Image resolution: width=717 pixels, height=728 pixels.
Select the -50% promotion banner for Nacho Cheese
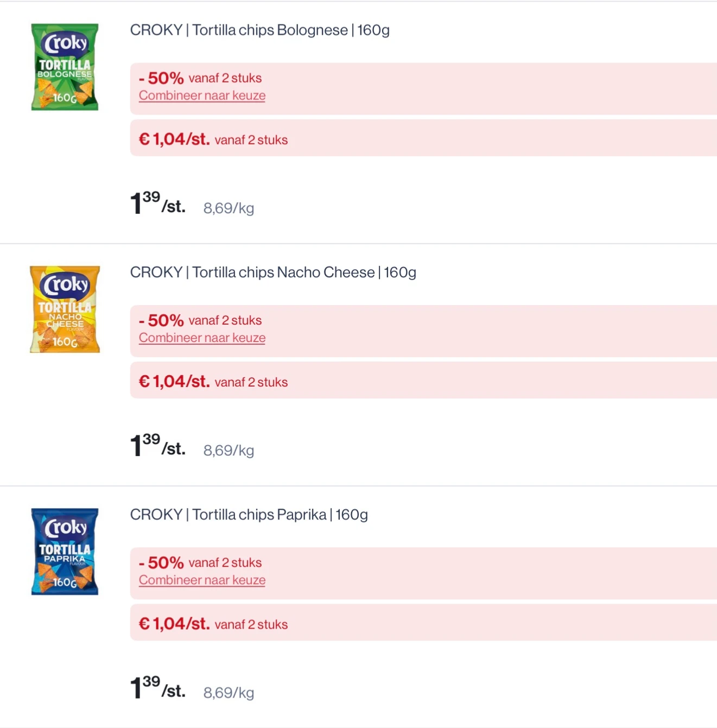point(161,320)
